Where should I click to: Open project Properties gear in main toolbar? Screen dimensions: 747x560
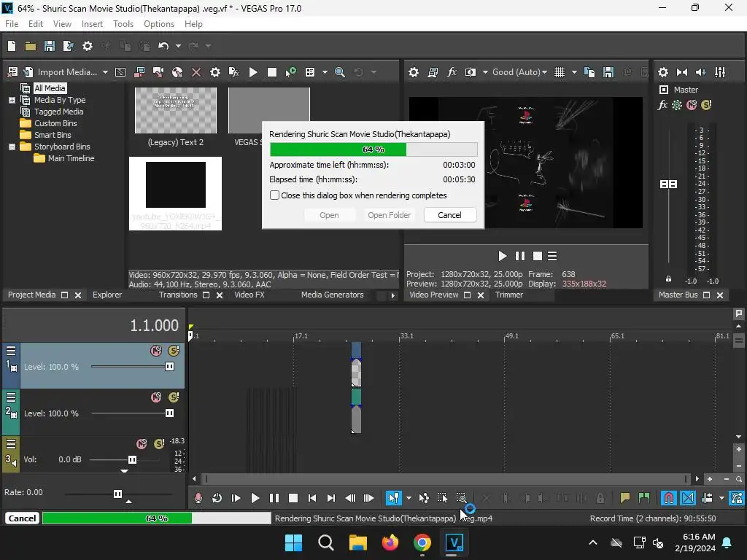pyautogui.click(x=88, y=46)
